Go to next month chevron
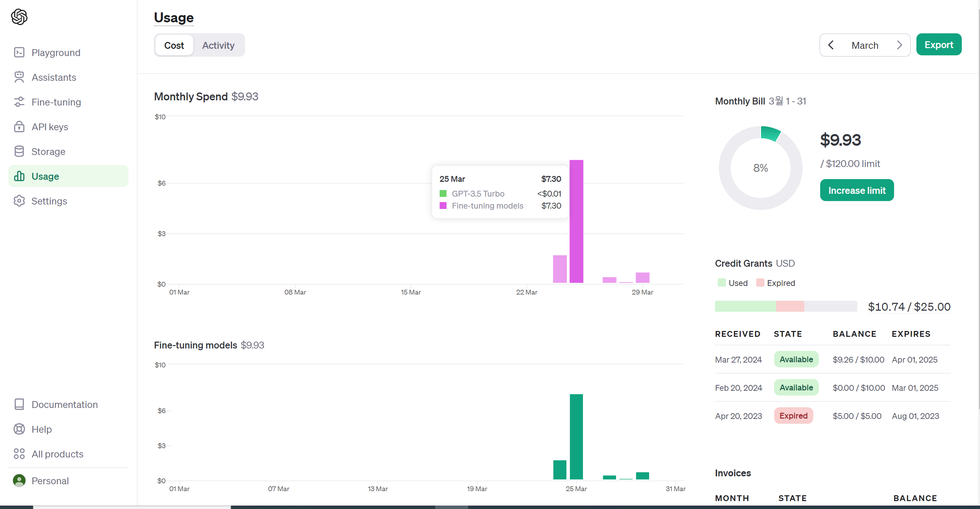Viewport: 980px width, 509px height. (899, 45)
